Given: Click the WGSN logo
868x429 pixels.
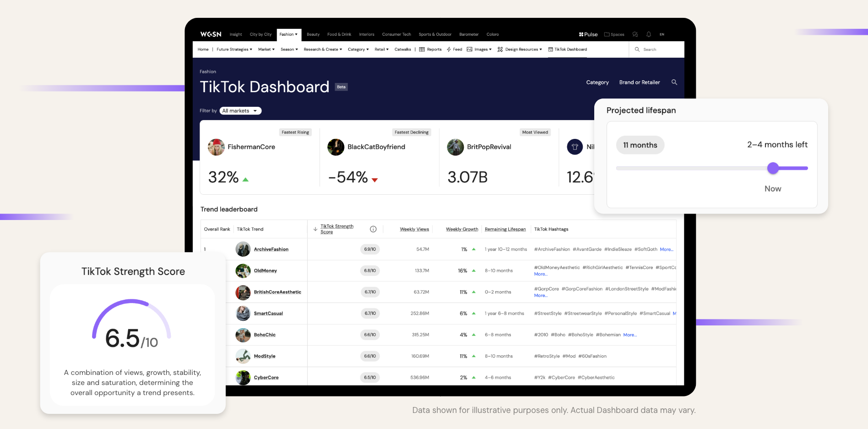Looking at the screenshot, I should [211, 34].
